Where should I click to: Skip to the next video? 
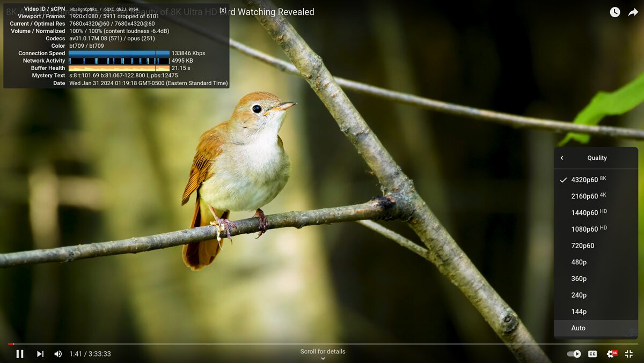(x=40, y=354)
